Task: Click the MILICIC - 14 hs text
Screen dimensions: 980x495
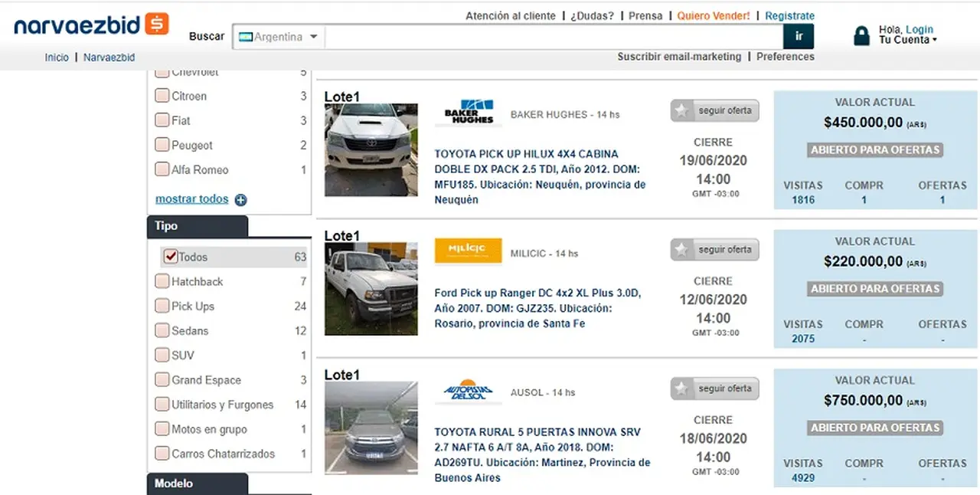Action: (x=544, y=254)
